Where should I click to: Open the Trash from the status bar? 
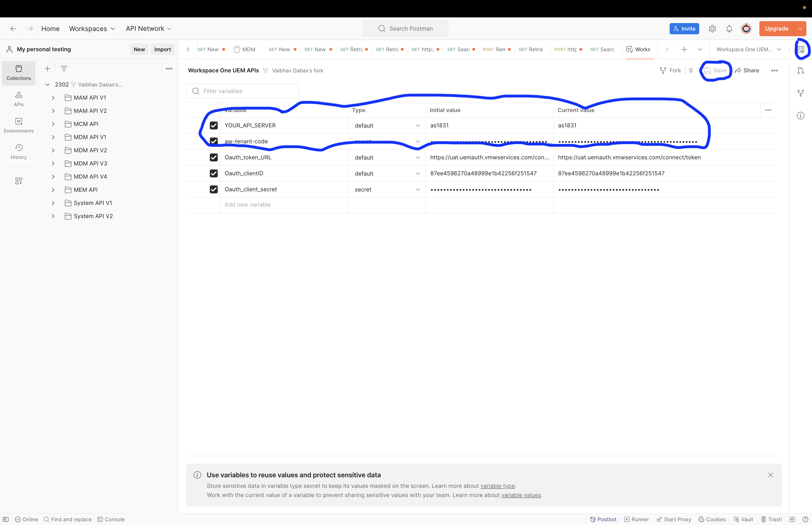click(771, 519)
